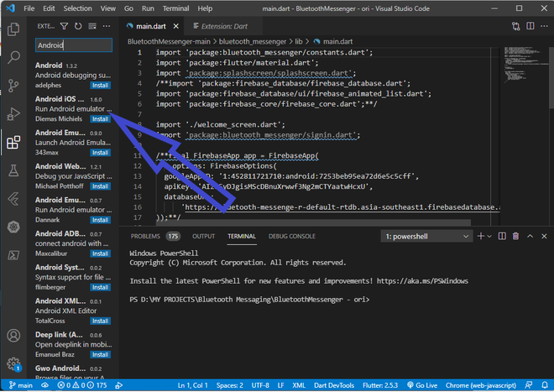
Task: Click the feedback icon in status bar
Action: coord(529,385)
